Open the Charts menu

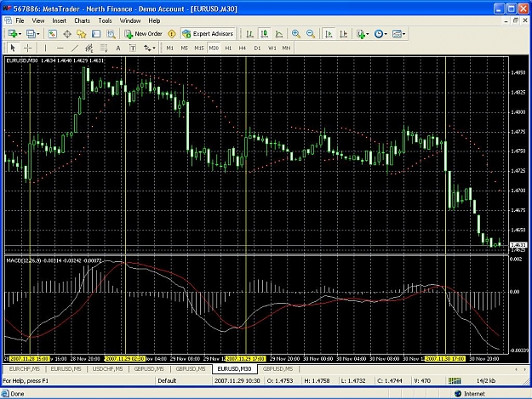(x=82, y=20)
